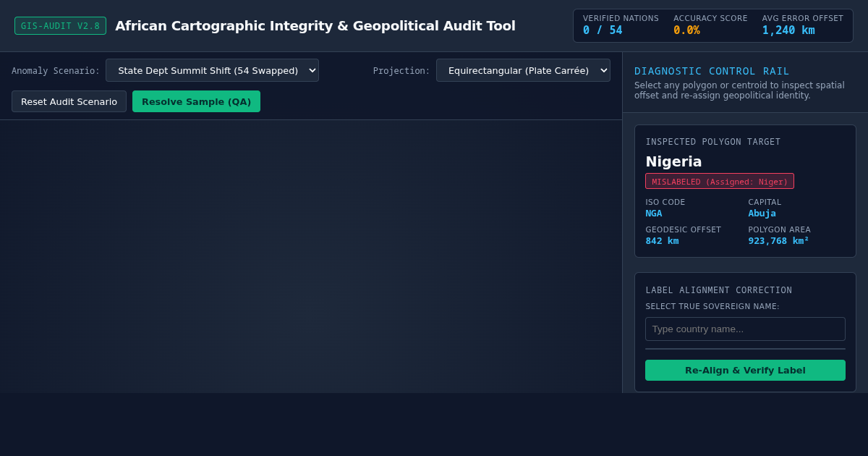Click the MISLABELED (Assigned: Niger) badge

720,181
